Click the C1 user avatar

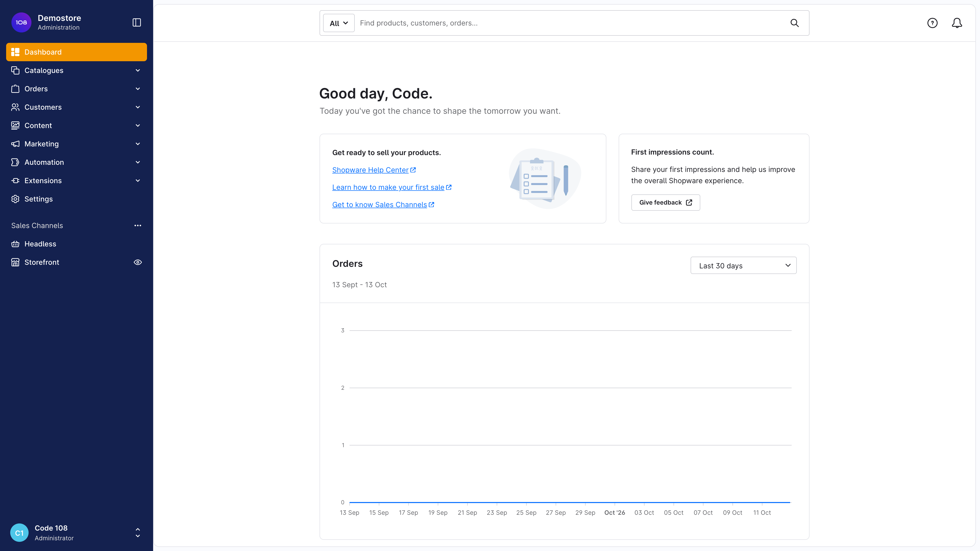(x=19, y=533)
